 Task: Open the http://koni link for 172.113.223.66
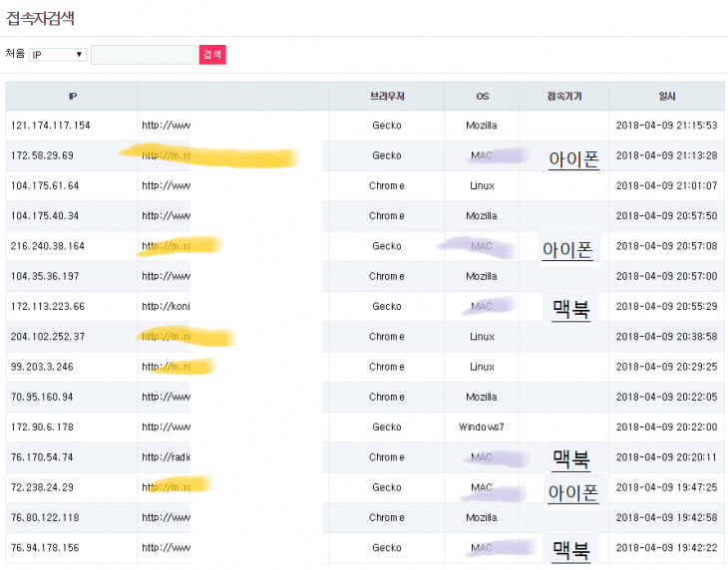(x=166, y=306)
